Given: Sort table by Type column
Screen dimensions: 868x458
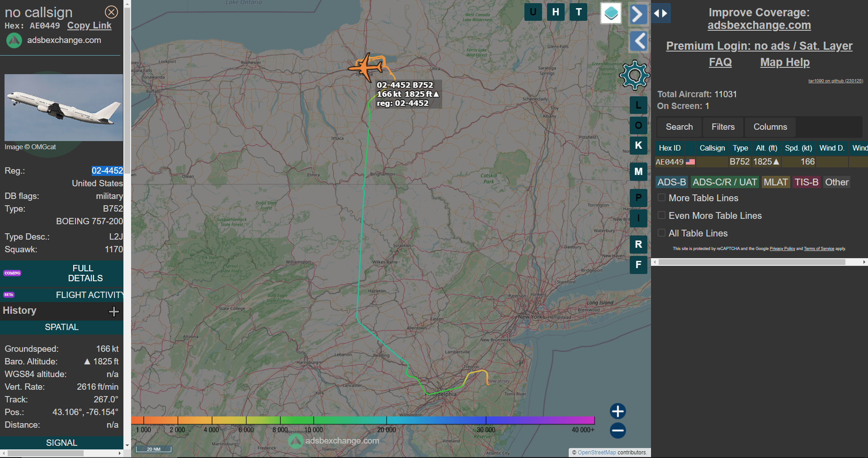Looking at the screenshot, I should pos(740,148).
